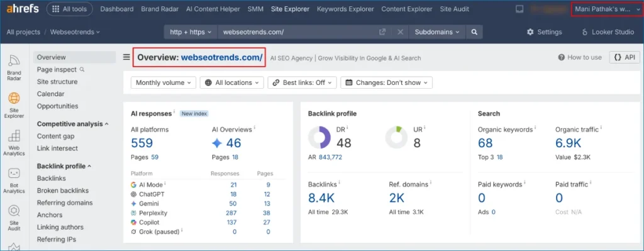This screenshot has width=644, height=251.
Task: Open Settings with gear icon
Action: (x=544, y=32)
